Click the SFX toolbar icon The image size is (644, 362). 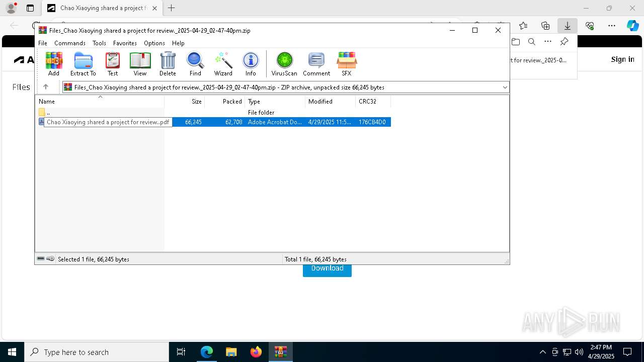pyautogui.click(x=347, y=64)
